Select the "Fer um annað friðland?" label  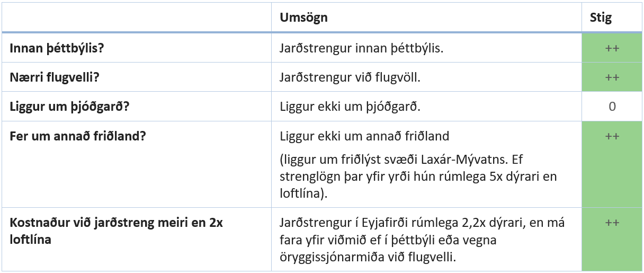78,136
